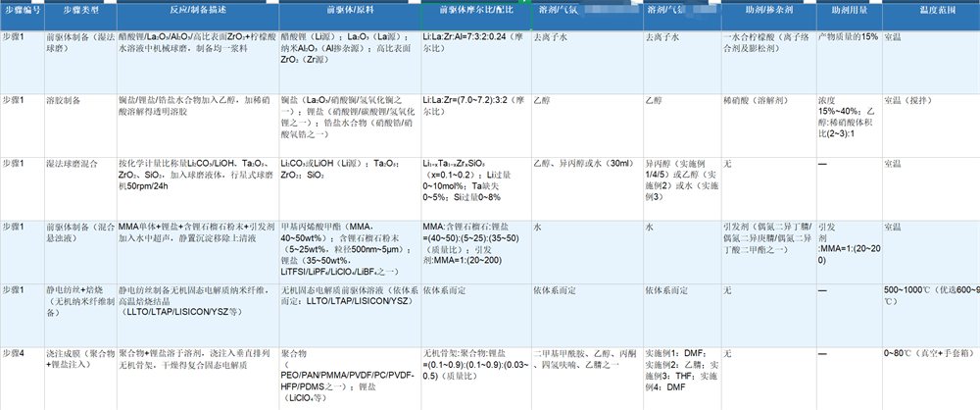The image size is (980, 410).
Task: Click the 异丙醇(实施例1/4/5) solvent cell
Action: pos(682,188)
